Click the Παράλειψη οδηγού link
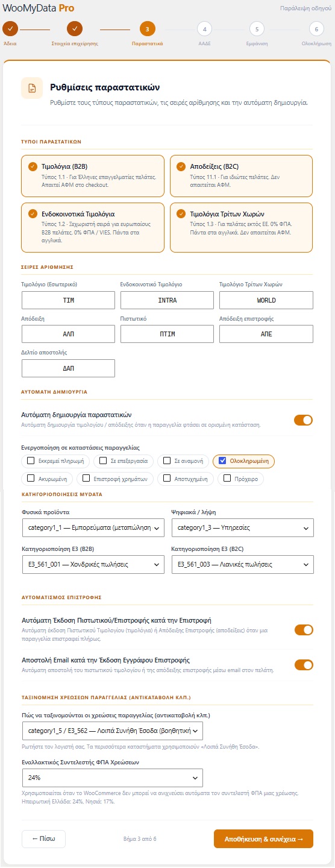The width and height of the screenshot is (335, 868). point(307,9)
